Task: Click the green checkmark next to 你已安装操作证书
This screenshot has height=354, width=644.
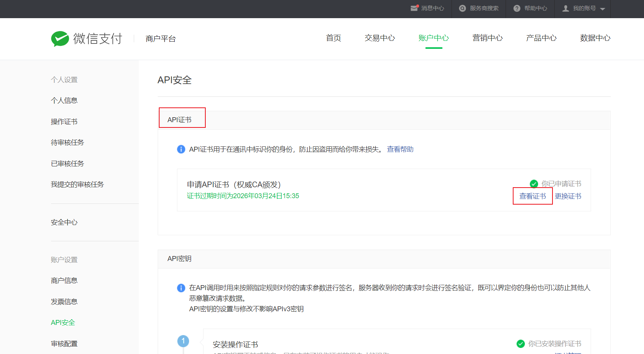Action: (521, 343)
